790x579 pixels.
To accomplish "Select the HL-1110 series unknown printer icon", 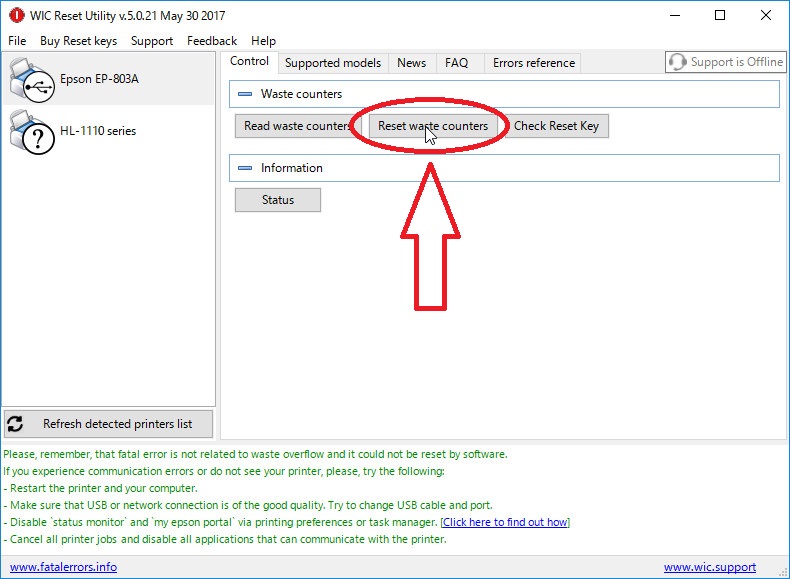I will [x=30, y=131].
